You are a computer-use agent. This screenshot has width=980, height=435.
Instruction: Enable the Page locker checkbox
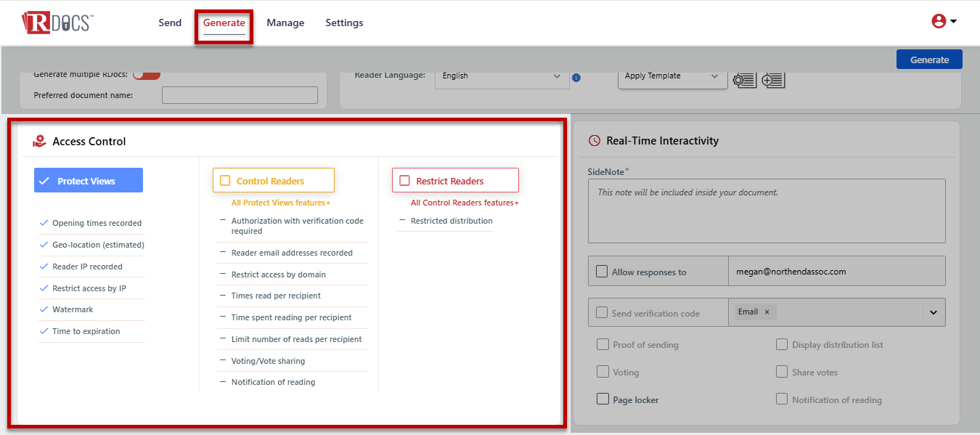click(x=602, y=399)
